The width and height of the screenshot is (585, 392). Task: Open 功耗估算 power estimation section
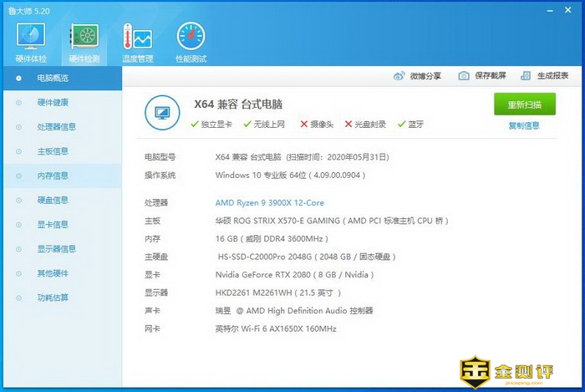tap(53, 298)
